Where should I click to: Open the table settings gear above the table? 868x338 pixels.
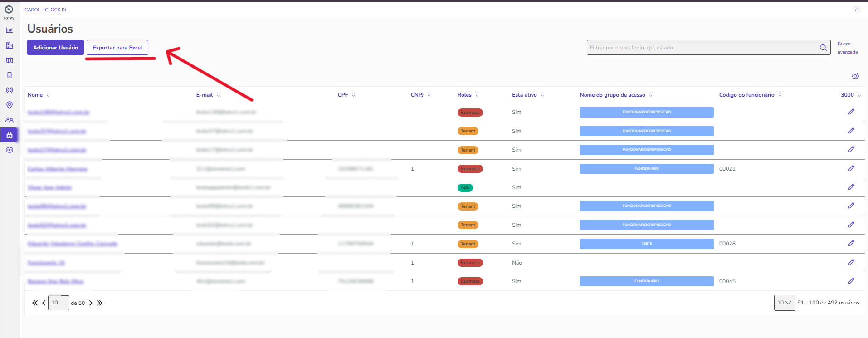(855, 76)
